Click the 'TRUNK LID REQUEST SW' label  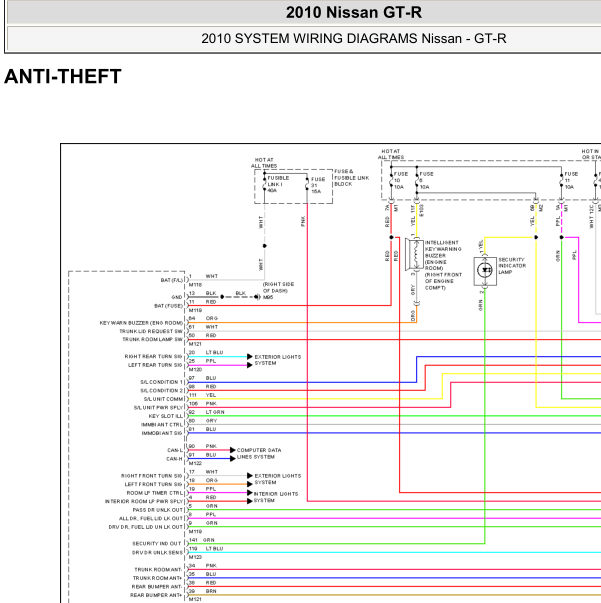151,331
